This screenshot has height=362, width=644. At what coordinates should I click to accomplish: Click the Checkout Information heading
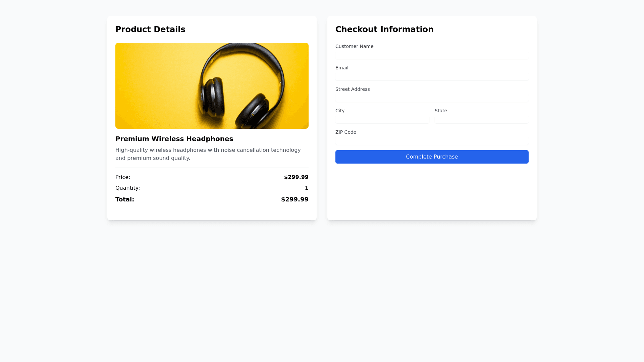point(384,29)
